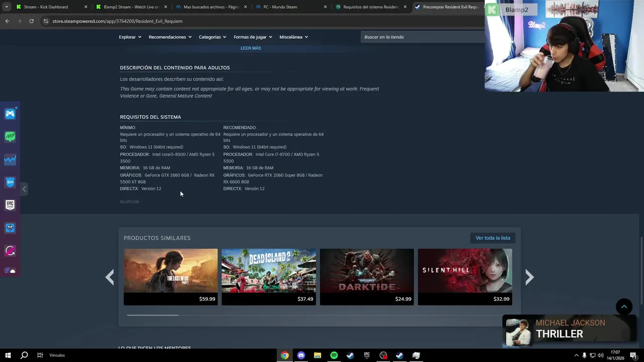644x362 pixels.
Task: Open Task View on taskbar
Action: (40, 355)
